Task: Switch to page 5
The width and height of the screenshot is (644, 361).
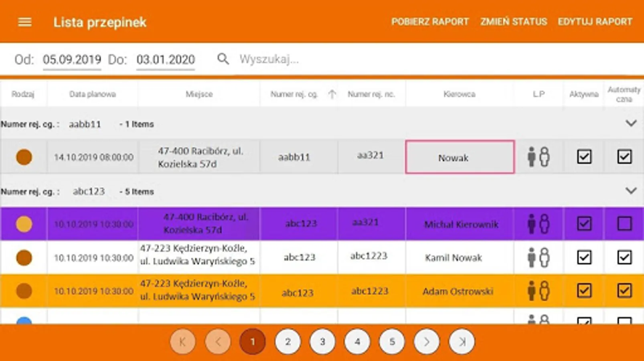Action: (392, 342)
